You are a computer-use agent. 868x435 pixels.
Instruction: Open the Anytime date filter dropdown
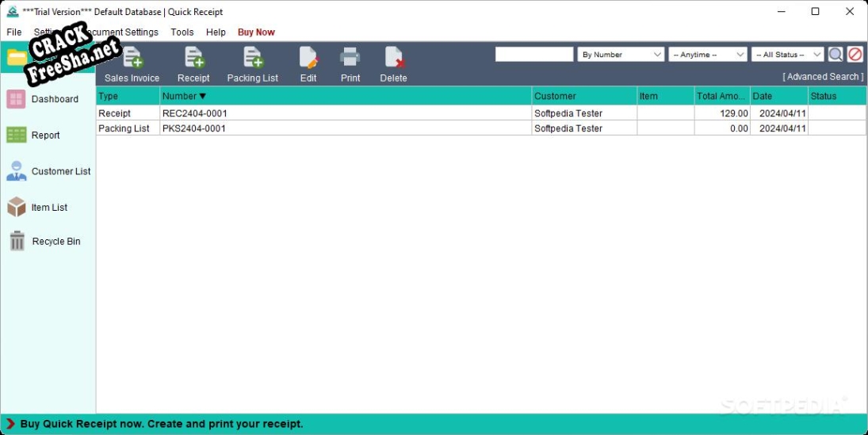(x=708, y=55)
